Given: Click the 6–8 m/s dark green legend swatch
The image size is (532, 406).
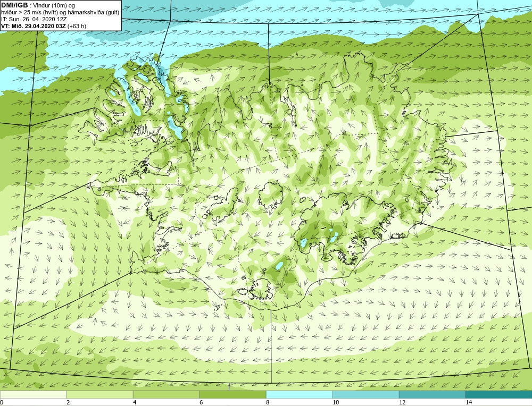Looking at the screenshot, I should 233,394.
